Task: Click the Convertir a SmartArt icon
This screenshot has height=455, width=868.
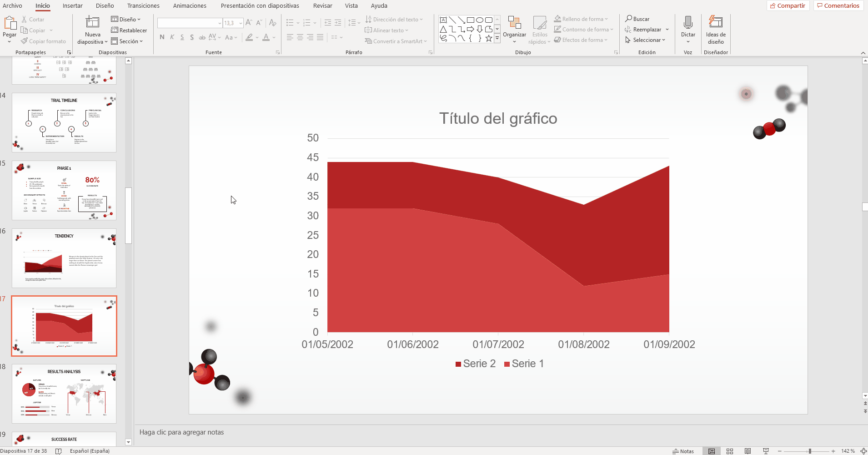Action: [368, 41]
